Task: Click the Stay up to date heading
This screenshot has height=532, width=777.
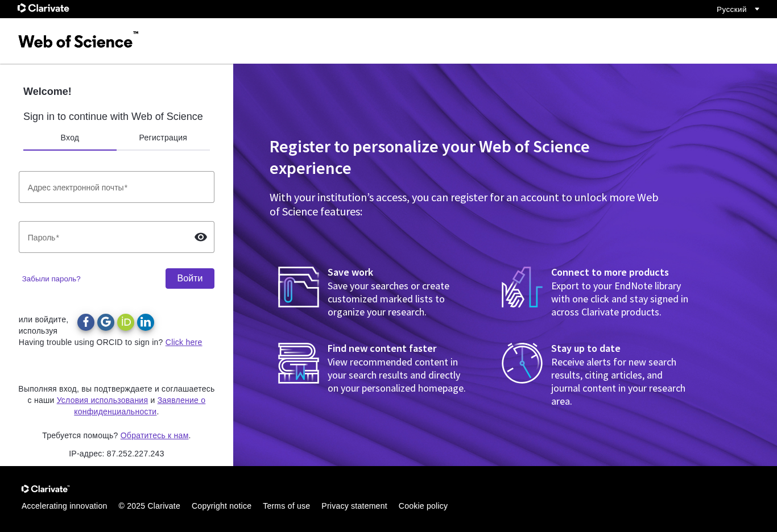Action: (x=586, y=348)
